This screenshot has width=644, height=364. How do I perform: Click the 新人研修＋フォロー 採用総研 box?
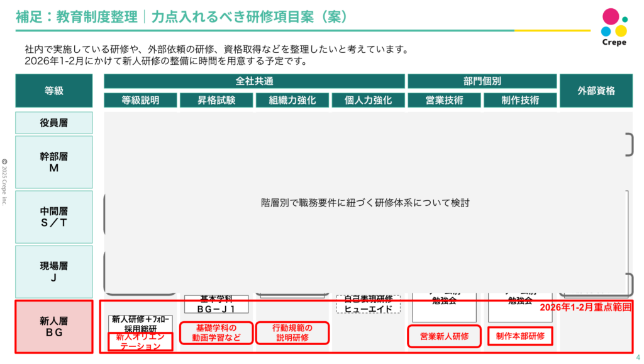[x=140, y=324]
